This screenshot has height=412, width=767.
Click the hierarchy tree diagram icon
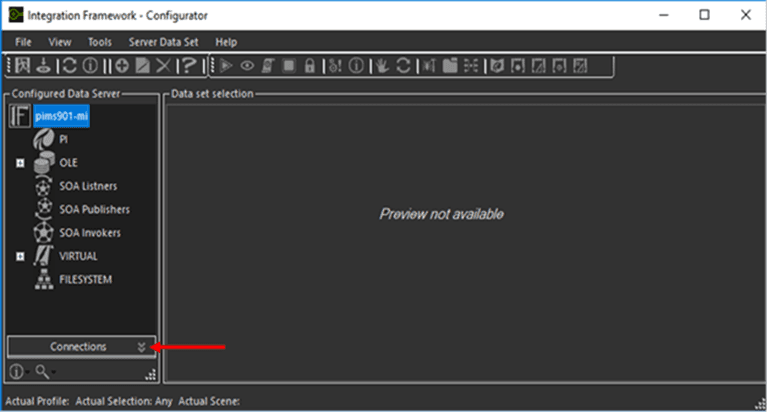click(x=471, y=66)
